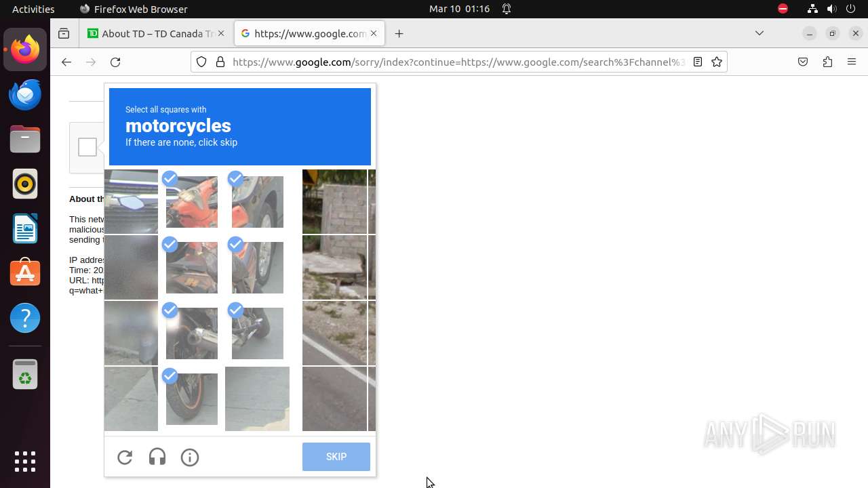
Task: Select the brick wall tile
Action: [334, 202]
